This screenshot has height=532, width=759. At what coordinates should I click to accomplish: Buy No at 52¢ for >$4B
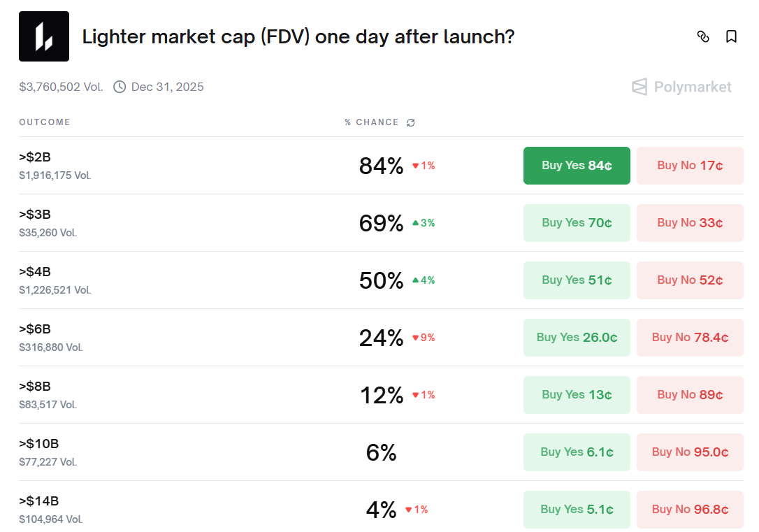[x=690, y=280]
